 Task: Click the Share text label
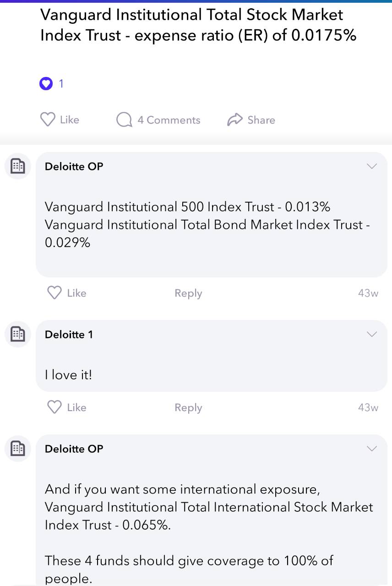pos(261,120)
